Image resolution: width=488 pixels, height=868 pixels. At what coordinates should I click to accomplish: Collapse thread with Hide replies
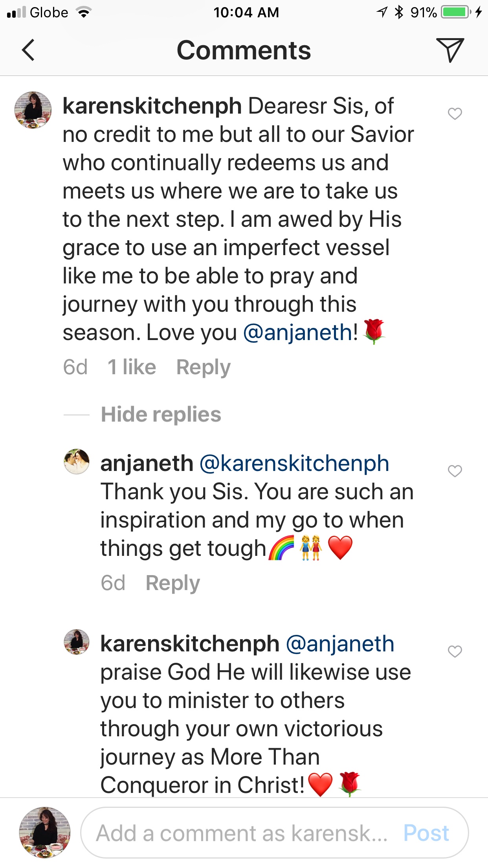(x=161, y=414)
